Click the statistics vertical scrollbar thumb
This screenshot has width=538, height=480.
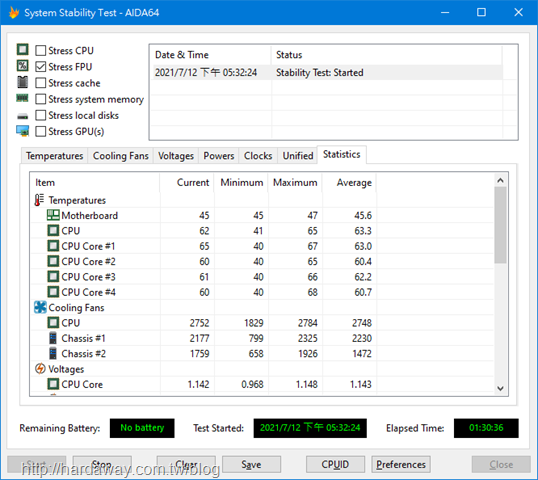(x=500, y=225)
